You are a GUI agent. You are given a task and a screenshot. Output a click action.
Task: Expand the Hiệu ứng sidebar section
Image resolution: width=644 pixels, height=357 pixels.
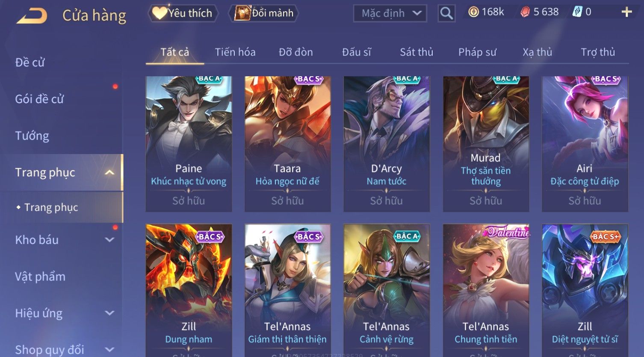point(110,313)
